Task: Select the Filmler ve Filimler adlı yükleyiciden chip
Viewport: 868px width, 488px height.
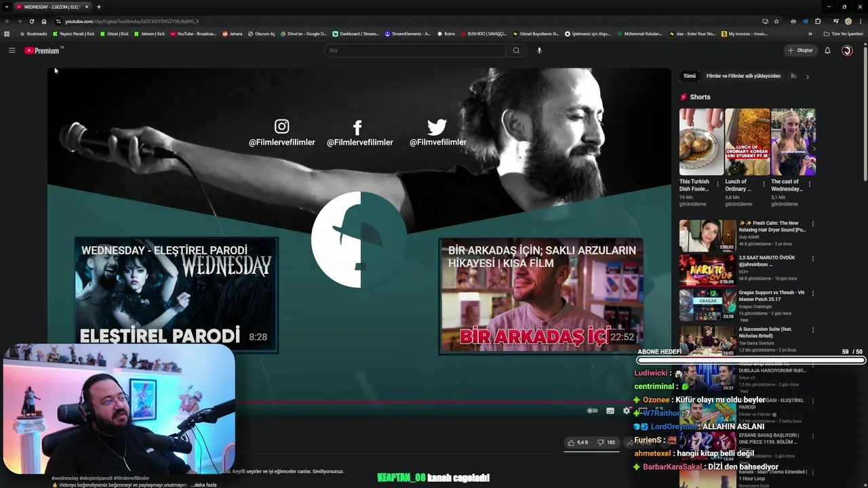Action: [743, 76]
